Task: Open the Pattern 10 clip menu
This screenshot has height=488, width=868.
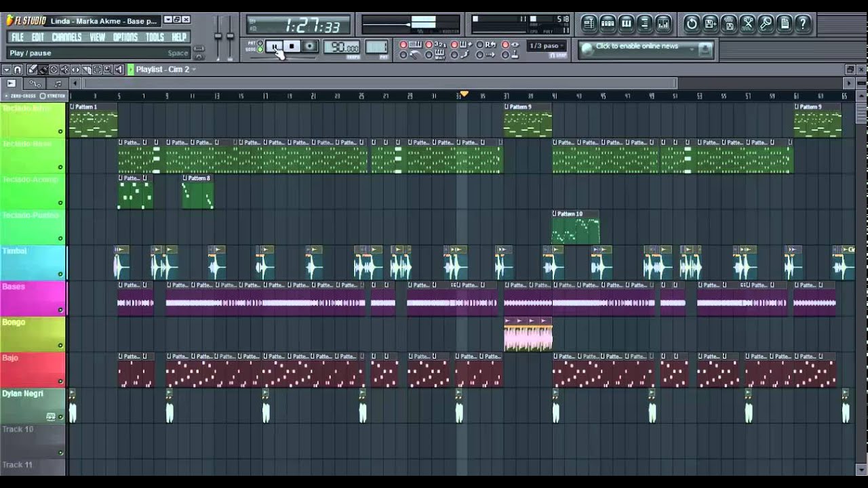Action: point(555,213)
